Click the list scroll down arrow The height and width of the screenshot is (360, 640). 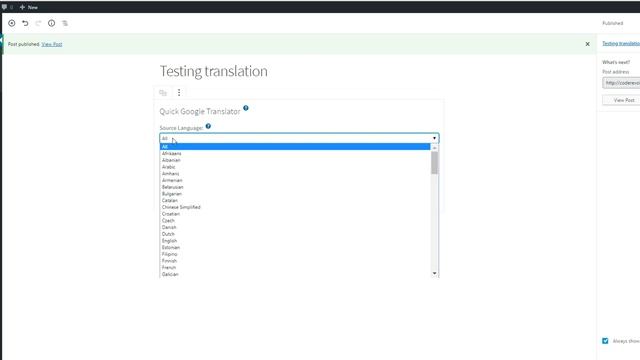434,273
